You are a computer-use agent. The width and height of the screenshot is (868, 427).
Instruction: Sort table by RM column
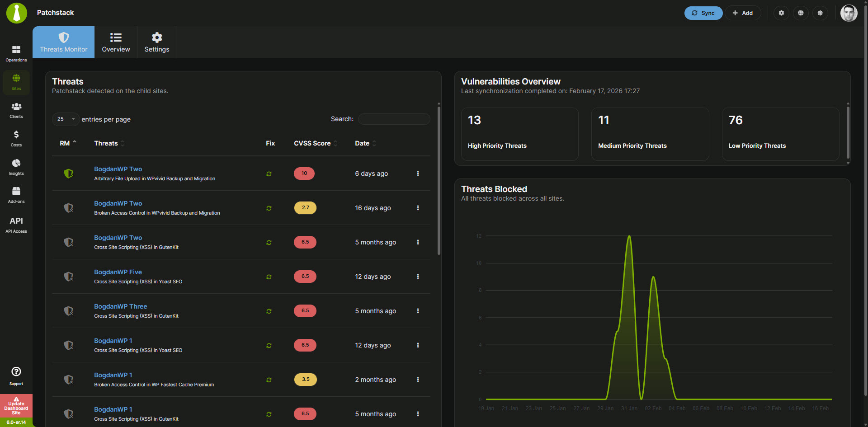tap(68, 143)
